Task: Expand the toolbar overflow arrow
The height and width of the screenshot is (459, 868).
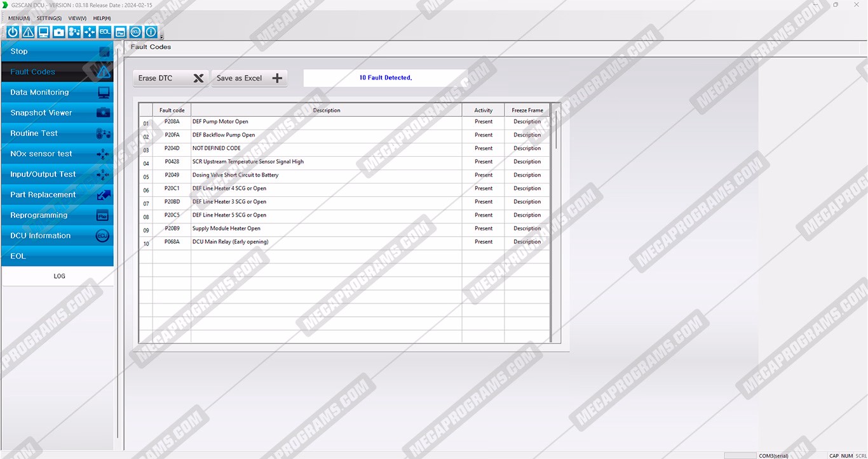Action: coord(161,37)
